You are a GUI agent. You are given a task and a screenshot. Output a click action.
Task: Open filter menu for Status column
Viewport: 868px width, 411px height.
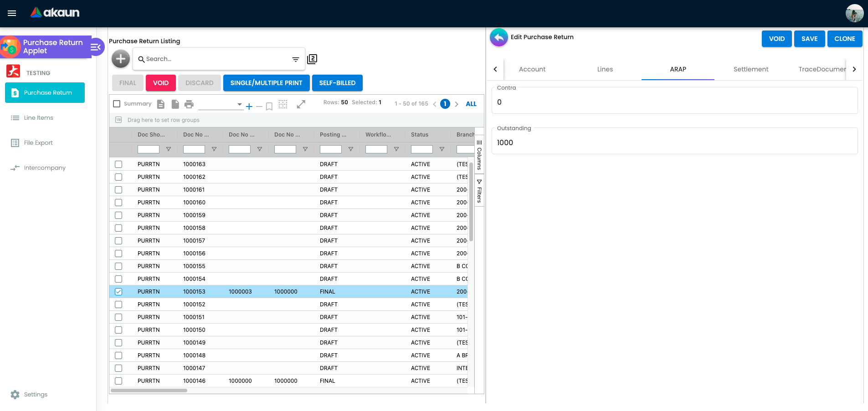442,149
